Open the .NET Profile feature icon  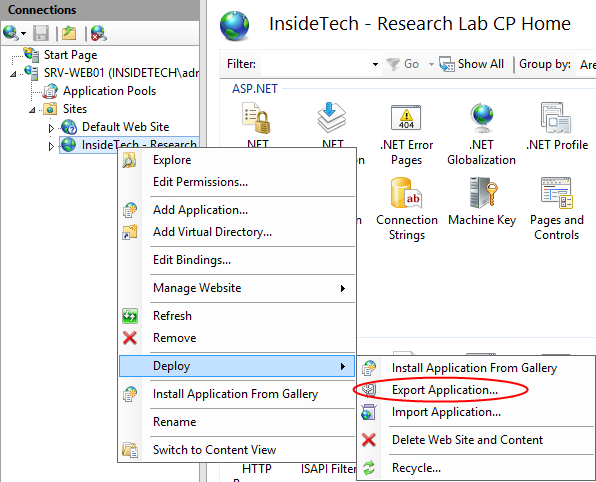coord(556,117)
